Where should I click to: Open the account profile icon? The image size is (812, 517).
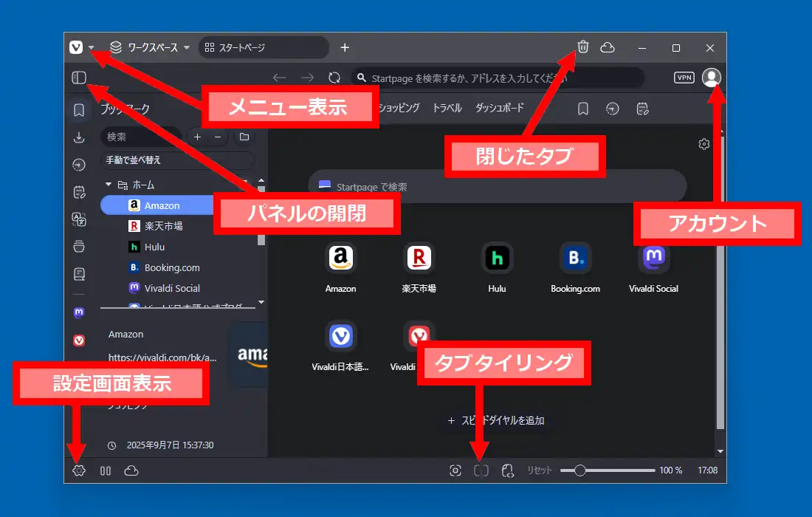coord(712,78)
